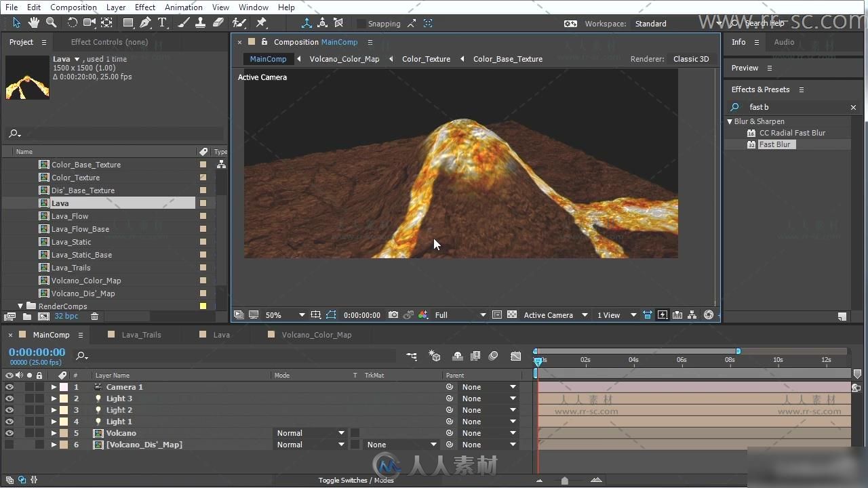Open channel and color management settings
The image size is (868, 488).
[423, 315]
